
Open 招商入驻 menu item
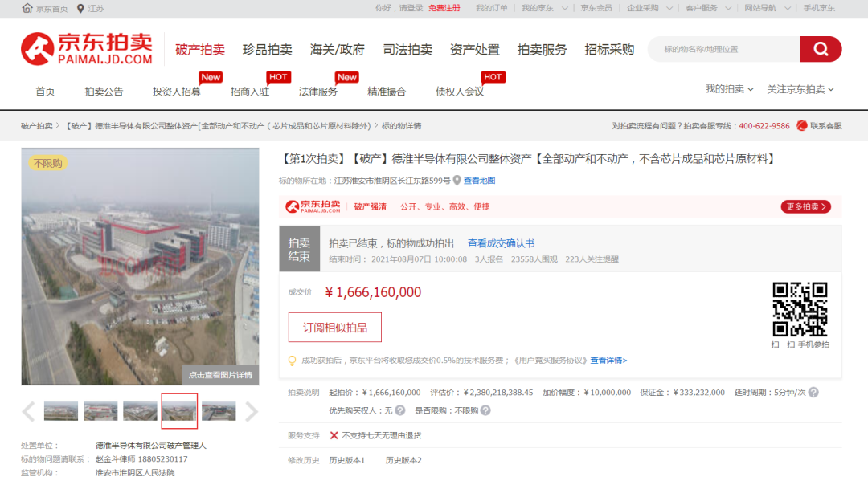click(x=250, y=92)
